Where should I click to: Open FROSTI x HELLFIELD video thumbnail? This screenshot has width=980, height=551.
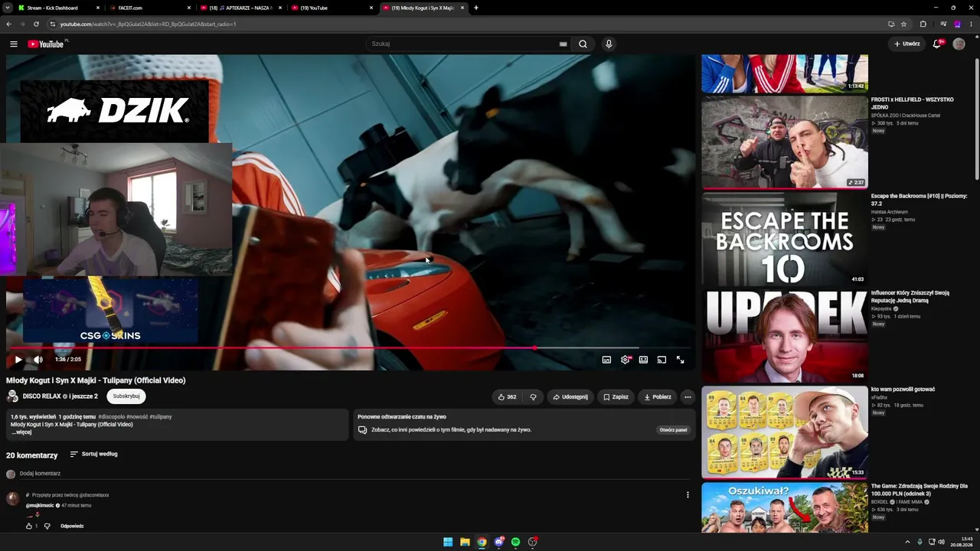[785, 142]
